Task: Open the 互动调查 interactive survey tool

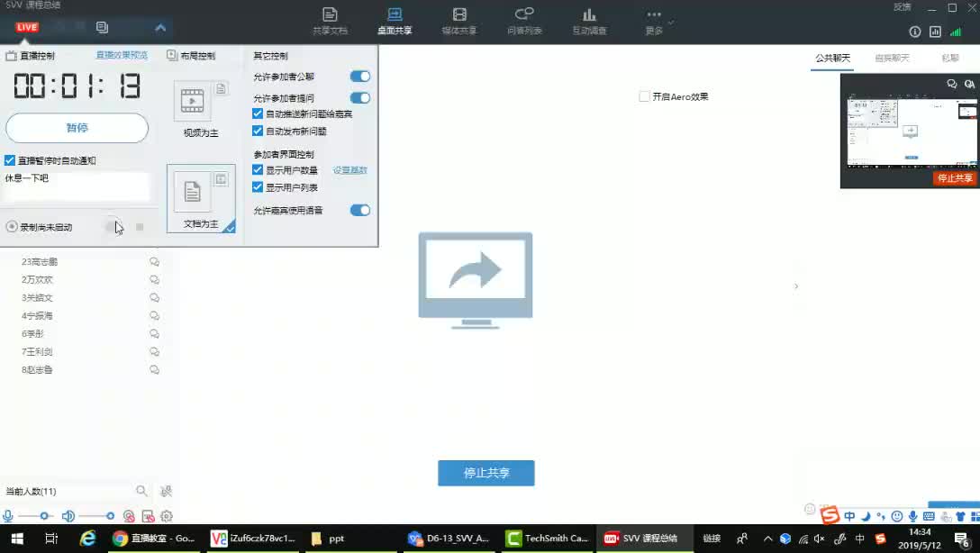Action: click(x=589, y=21)
